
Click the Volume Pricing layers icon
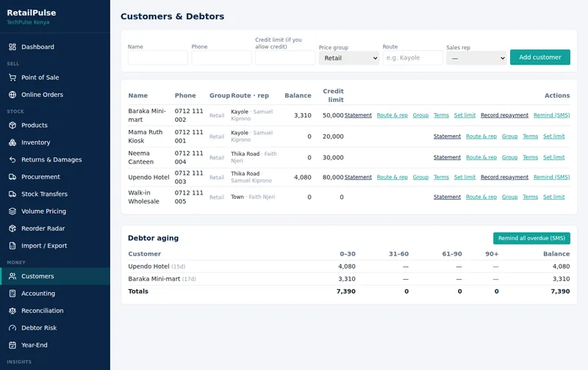coord(12,211)
